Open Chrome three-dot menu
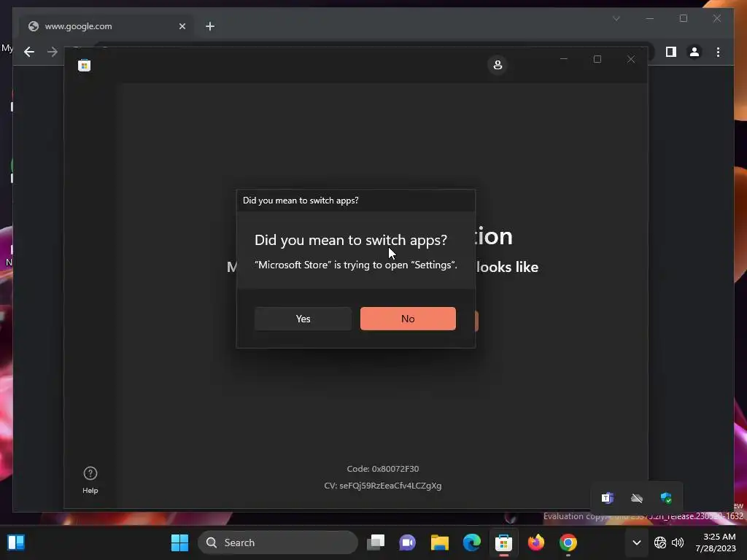747x560 pixels. coord(718,52)
